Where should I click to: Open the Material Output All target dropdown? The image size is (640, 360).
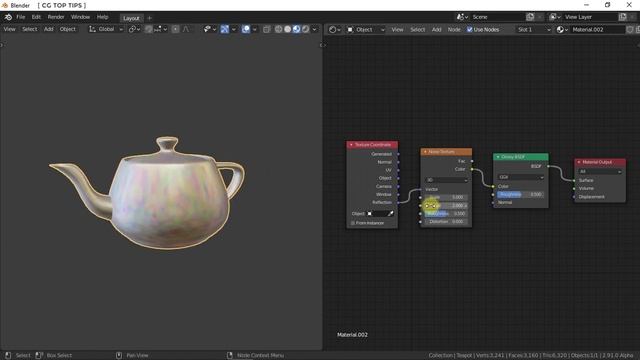[600, 171]
